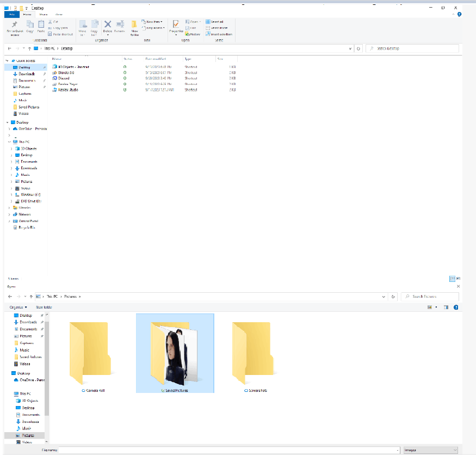This screenshot has width=476, height=455.
Task: Refresh the Desktop Explorer address bar
Action: click(358, 48)
